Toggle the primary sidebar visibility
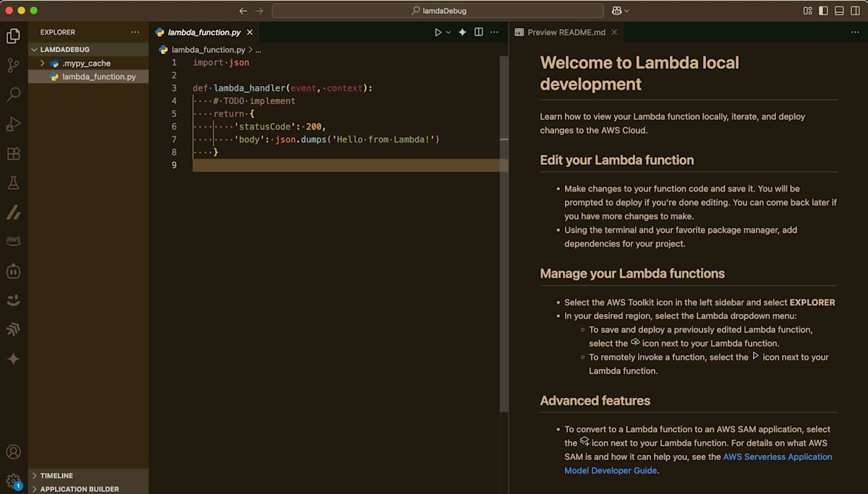Image resolution: width=868 pixels, height=494 pixels. point(824,11)
